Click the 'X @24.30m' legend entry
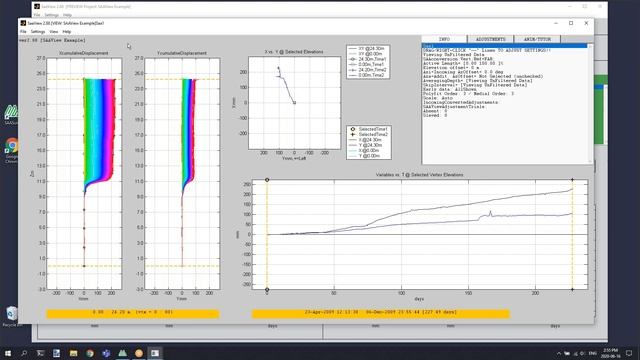The width and height of the screenshot is (640, 360). (x=366, y=140)
